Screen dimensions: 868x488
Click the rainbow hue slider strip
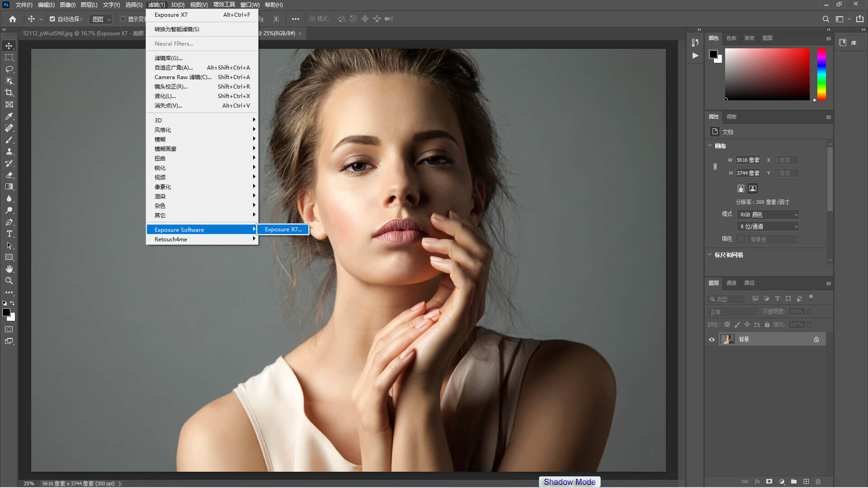click(x=821, y=75)
